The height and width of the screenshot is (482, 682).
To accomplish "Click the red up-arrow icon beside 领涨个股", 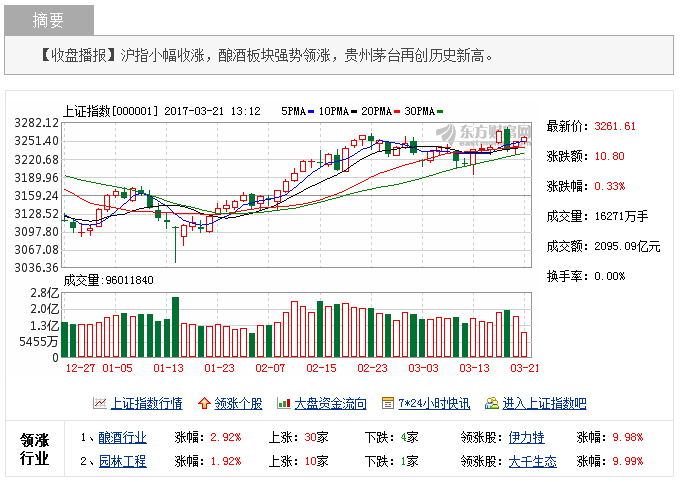I will point(204,403).
